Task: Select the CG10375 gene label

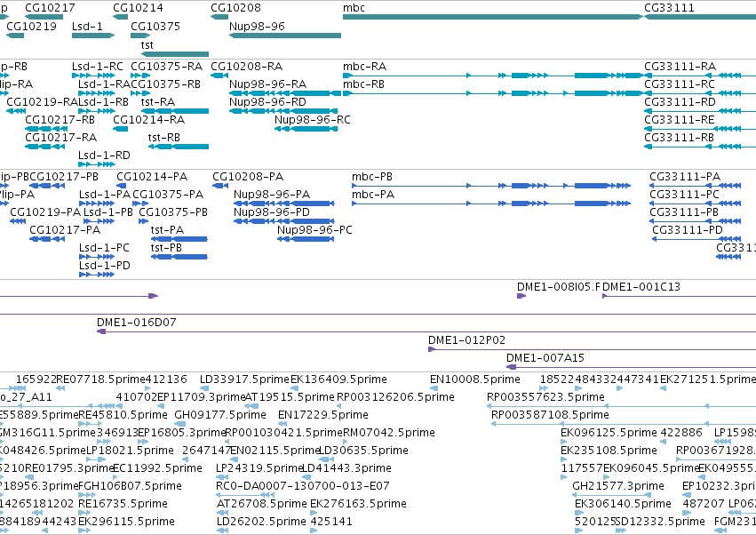Action: tap(155, 26)
